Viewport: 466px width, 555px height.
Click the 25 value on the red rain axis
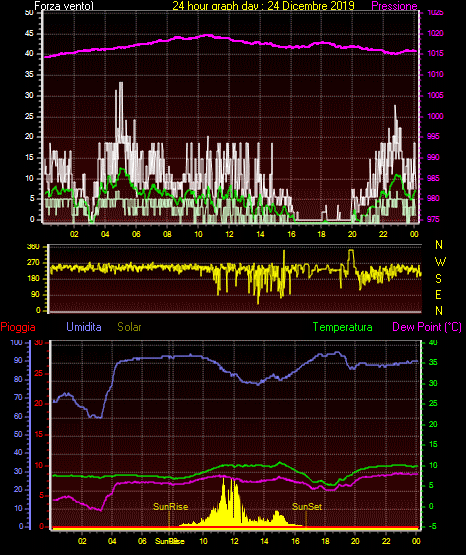[x=39, y=373]
